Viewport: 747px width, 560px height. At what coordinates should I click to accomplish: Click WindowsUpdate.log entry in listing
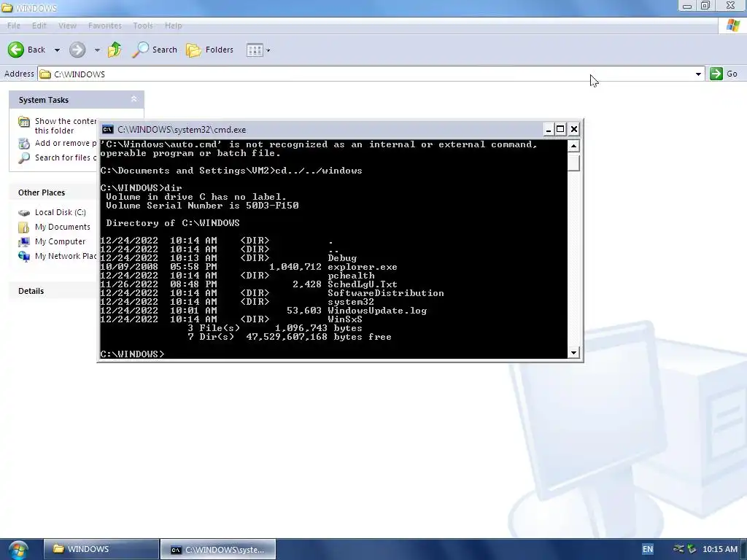point(377,311)
